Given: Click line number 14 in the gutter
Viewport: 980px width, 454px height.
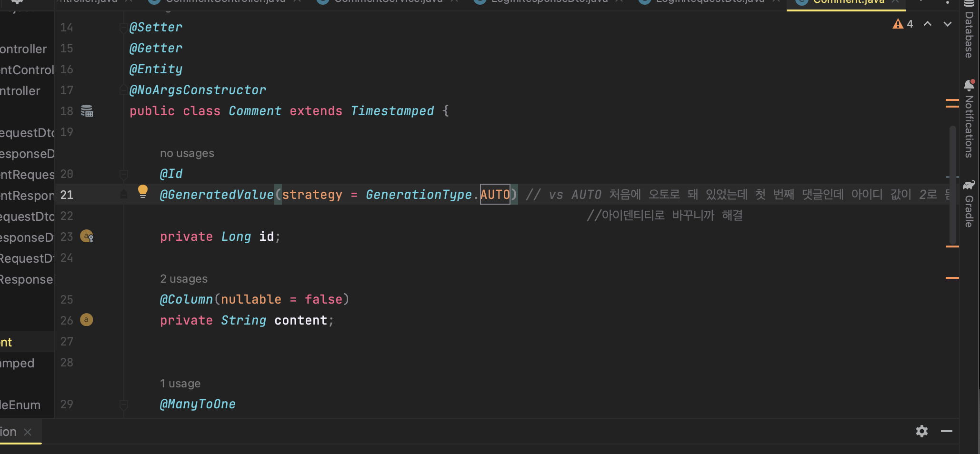Looking at the screenshot, I should [67, 28].
